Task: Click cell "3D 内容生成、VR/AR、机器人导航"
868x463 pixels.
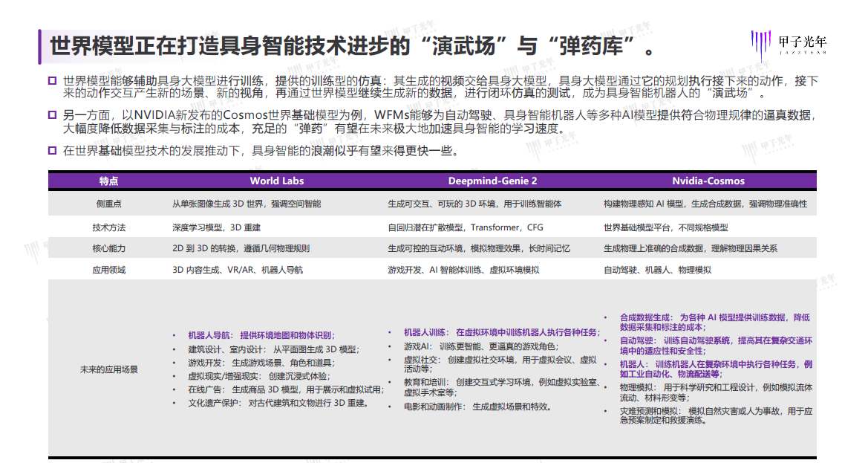Action: [x=238, y=271]
